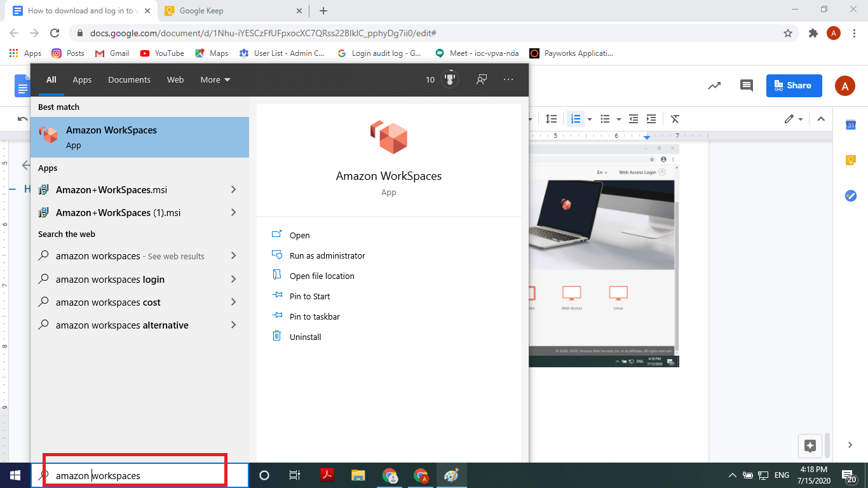This screenshot has width=868, height=488.
Task: Switch to the Documents search tab
Action: pos(130,79)
